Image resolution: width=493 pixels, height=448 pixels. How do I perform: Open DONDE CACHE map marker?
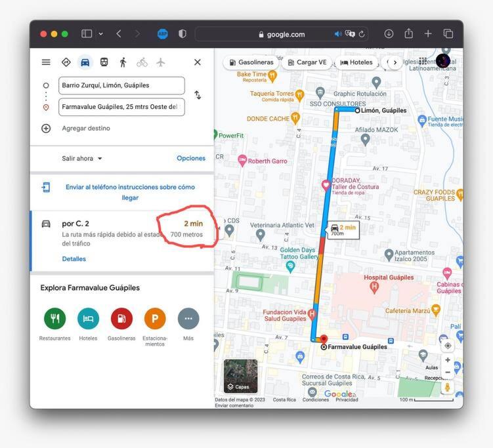pos(295,119)
